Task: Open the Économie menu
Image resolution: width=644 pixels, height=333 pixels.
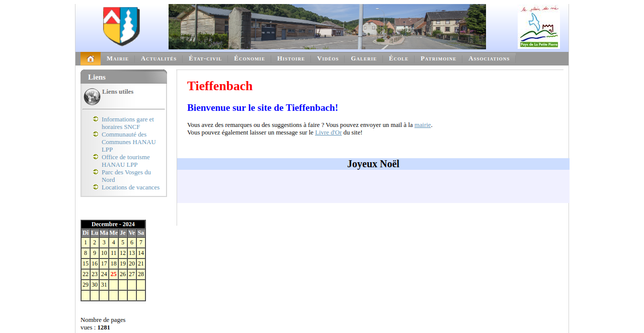Action: coord(250,58)
